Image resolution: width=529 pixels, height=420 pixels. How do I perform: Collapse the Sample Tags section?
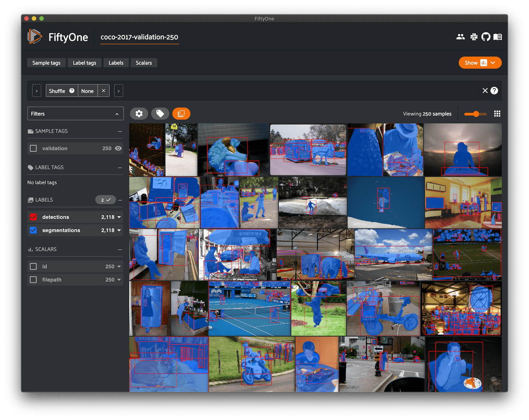click(x=120, y=131)
